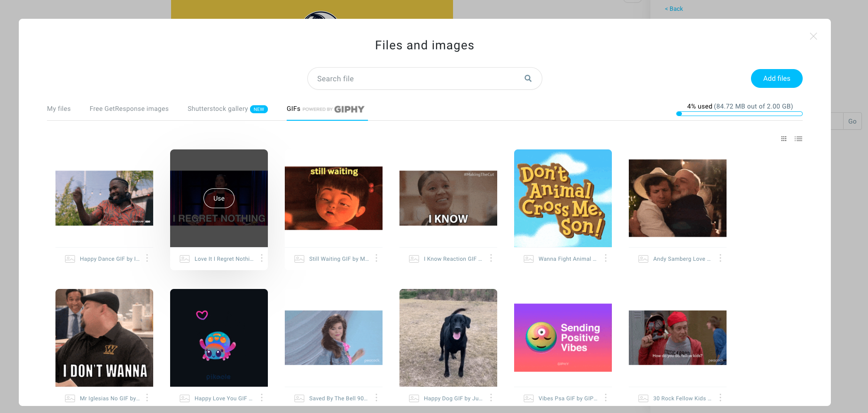Select the spider Happy Love You thumbnail
The height and width of the screenshot is (413, 868).
[219, 338]
